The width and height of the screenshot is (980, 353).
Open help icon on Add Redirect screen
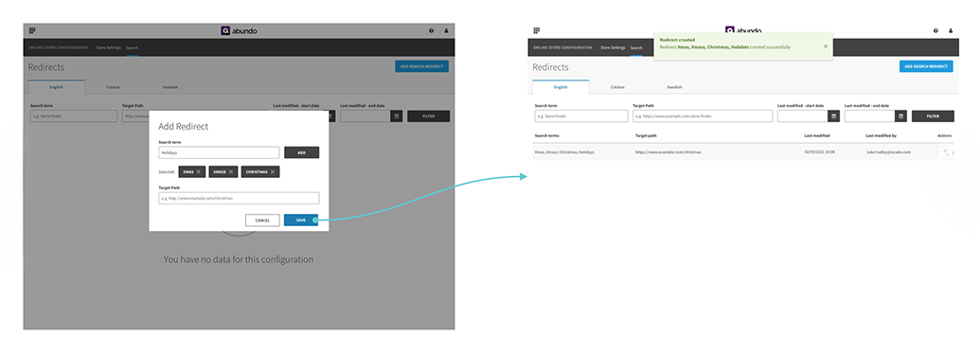(x=431, y=30)
